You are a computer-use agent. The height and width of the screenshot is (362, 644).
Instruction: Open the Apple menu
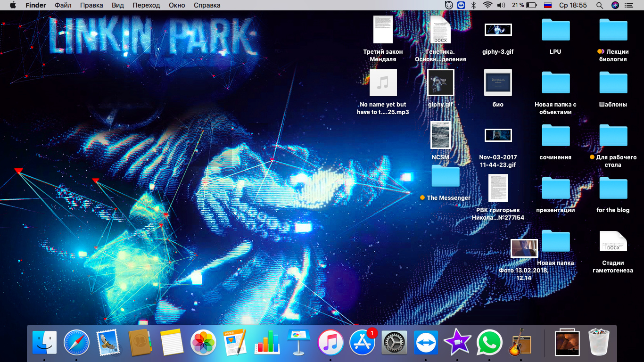click(13, 5)
